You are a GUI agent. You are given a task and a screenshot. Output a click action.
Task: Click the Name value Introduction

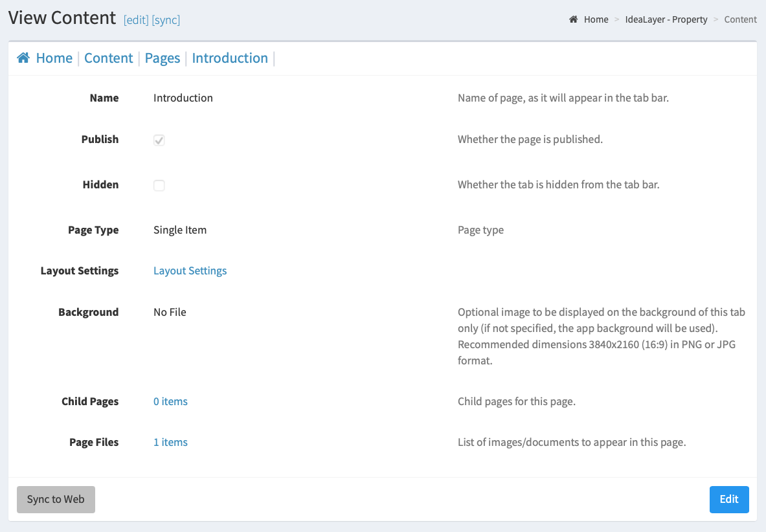pyautogui.click(x=183, y=98)
